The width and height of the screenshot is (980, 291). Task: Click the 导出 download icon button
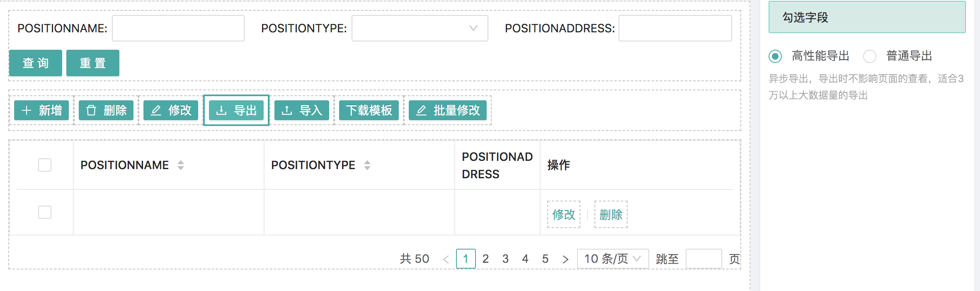(236, 110)
